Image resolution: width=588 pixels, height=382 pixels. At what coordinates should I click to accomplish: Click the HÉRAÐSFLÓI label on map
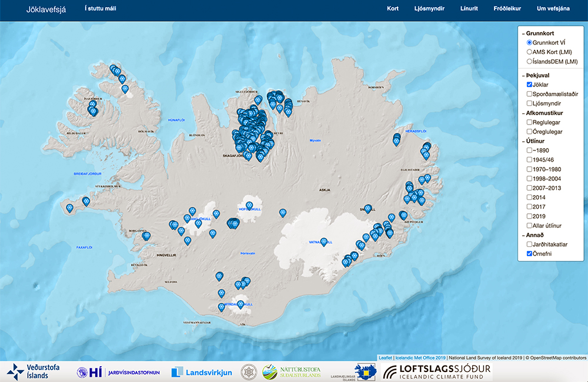(x=416, y=131)
